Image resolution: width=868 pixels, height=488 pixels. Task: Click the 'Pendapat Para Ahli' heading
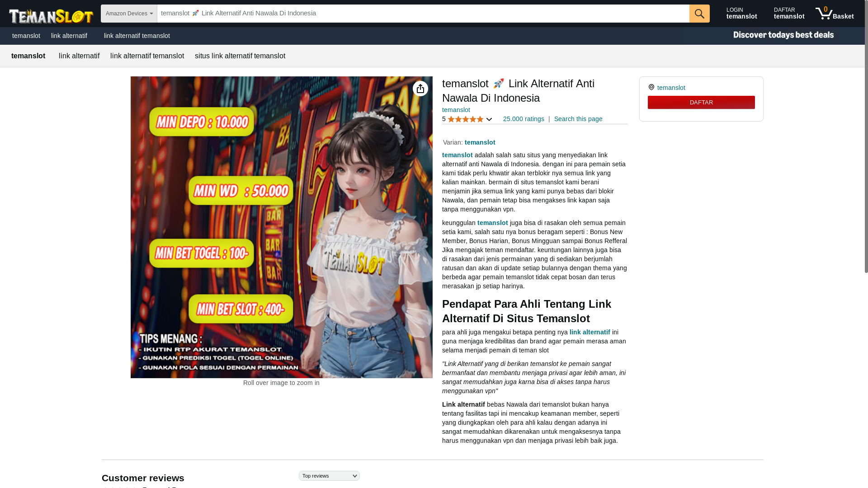[x=527, y=311]
